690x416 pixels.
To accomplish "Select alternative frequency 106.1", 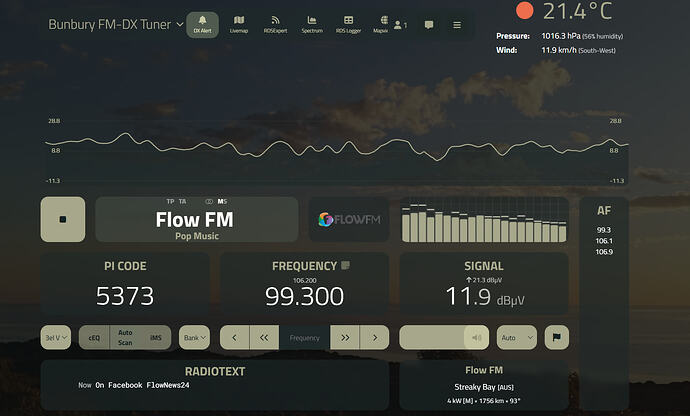I will tap(604, 240).
